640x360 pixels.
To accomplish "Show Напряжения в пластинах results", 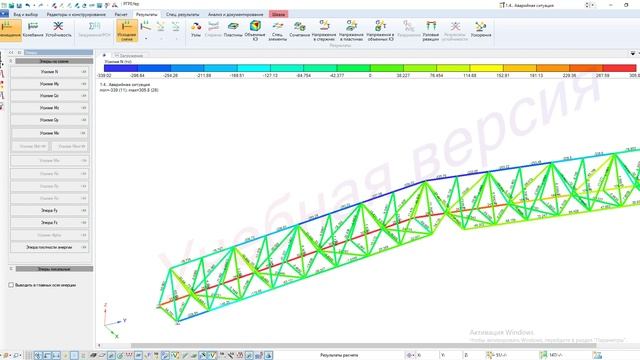I will click(351, 31).
